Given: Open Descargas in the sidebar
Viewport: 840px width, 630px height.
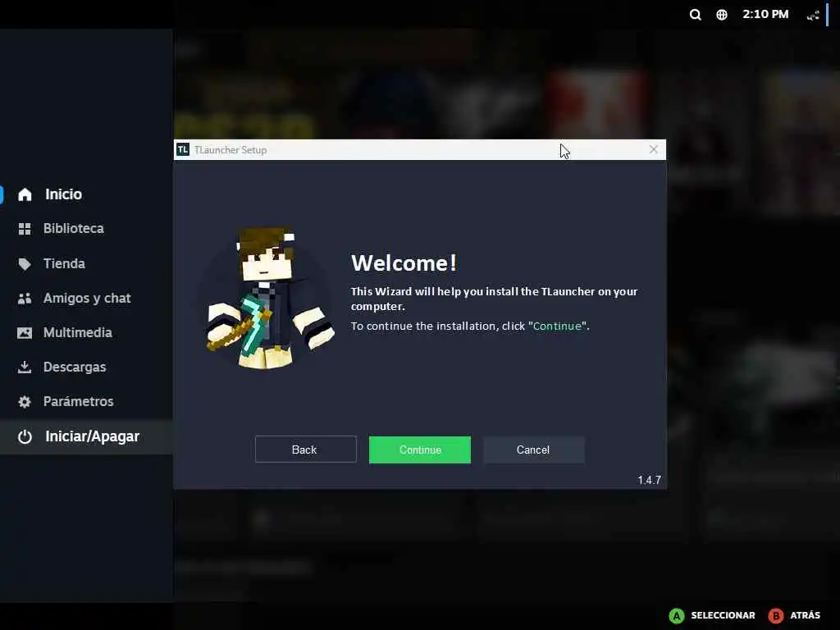Looking at the screenshot, I should [x=86, y=367].
